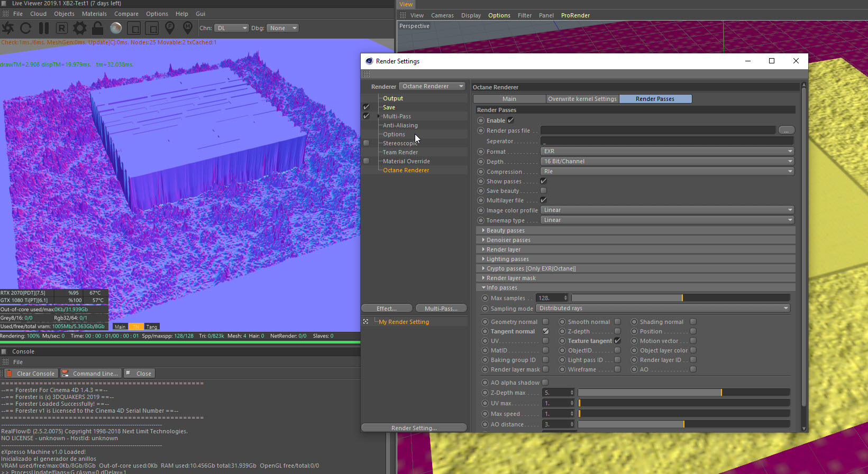
Task: Open Octane settings gear icon
Action: coord(80,28)
